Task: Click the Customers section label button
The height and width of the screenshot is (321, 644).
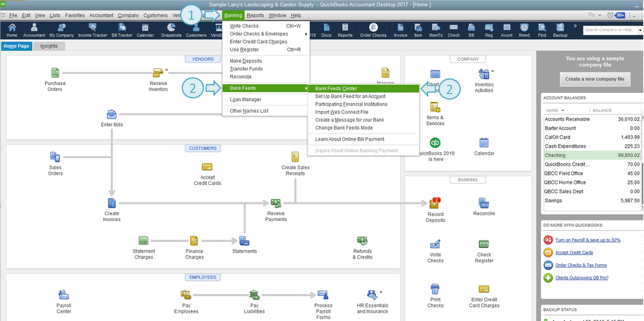Action: point(203,148)
